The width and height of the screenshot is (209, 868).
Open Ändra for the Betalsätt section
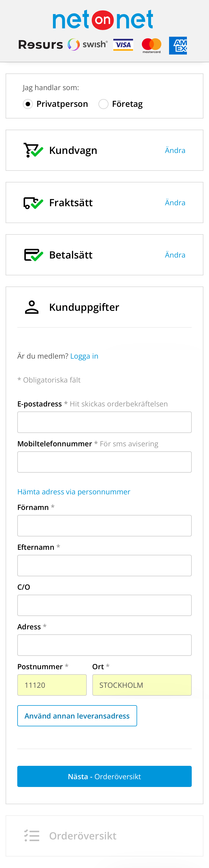(x=175, y=255)
